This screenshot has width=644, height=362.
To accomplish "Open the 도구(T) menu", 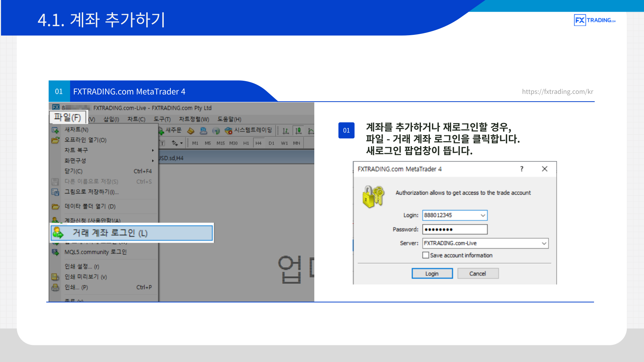I will [162, 119].
